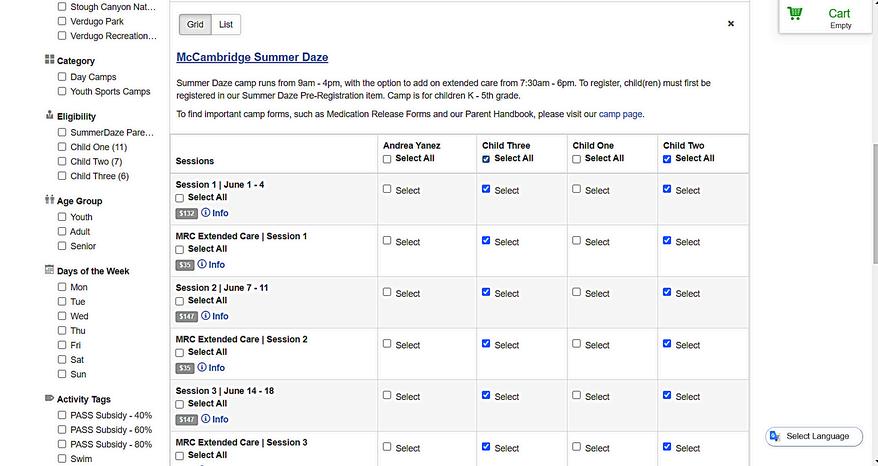The height and width of the screenshot is (466, 878).
Task: Open the Select Language dropdown
Action: (x=817, y=437)
